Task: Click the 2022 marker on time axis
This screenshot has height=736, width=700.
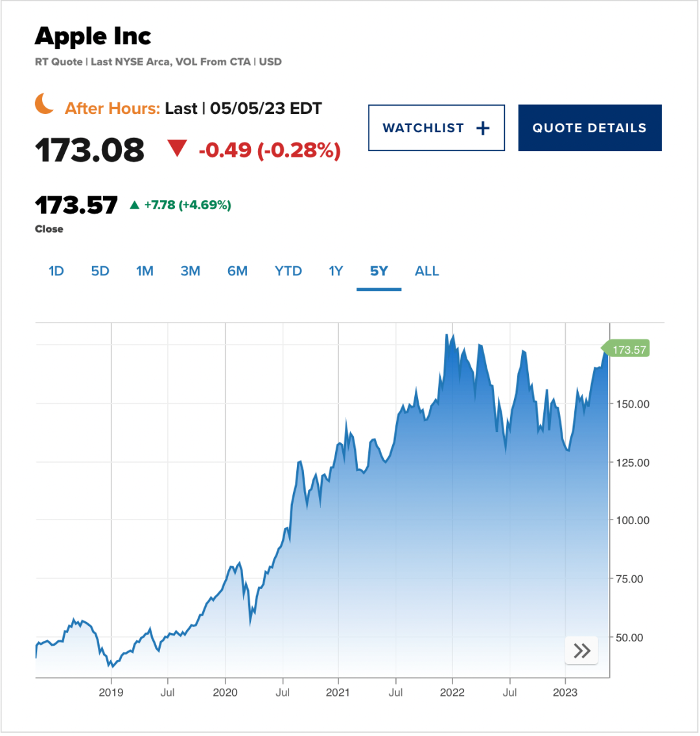Action: 452,693
